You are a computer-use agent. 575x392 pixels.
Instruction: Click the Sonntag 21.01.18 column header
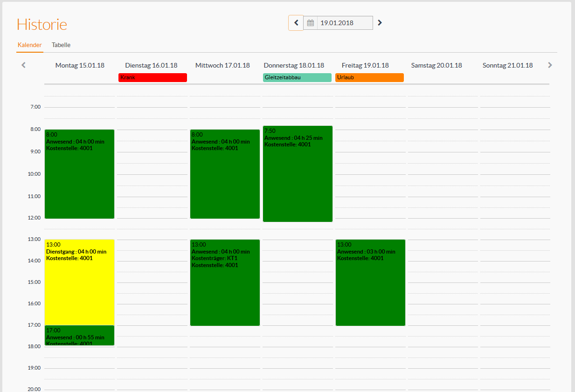point(507,65)
